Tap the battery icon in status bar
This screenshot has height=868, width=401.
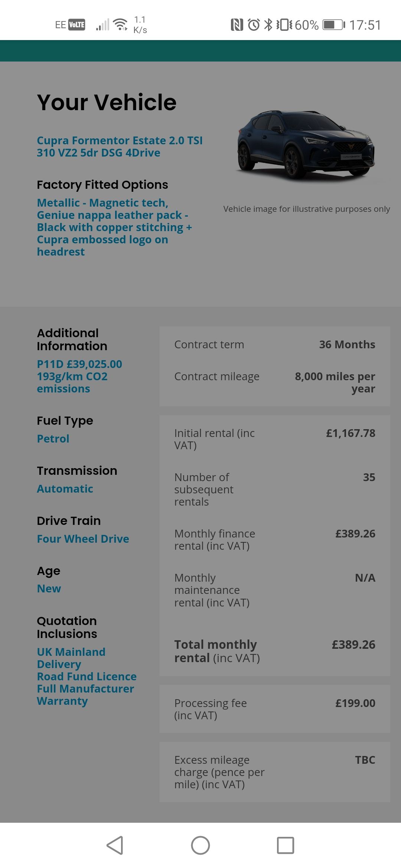(333, 25)
